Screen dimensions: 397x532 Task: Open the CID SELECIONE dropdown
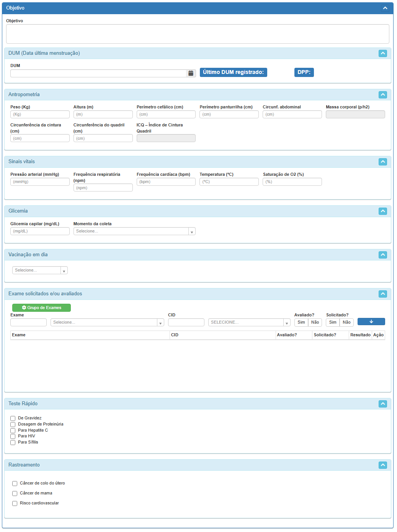pos(249,322)
